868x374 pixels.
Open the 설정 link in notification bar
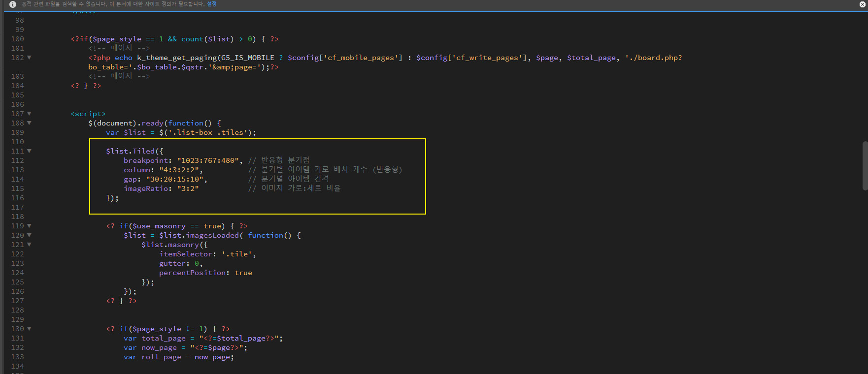pyautogui.click(x=212, y=4)
